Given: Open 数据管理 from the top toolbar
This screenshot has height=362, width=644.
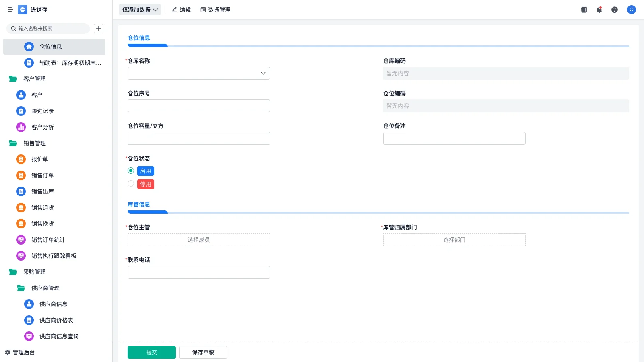Looking at the screenshot, I should pyautogui.click(x=215, y=10).
